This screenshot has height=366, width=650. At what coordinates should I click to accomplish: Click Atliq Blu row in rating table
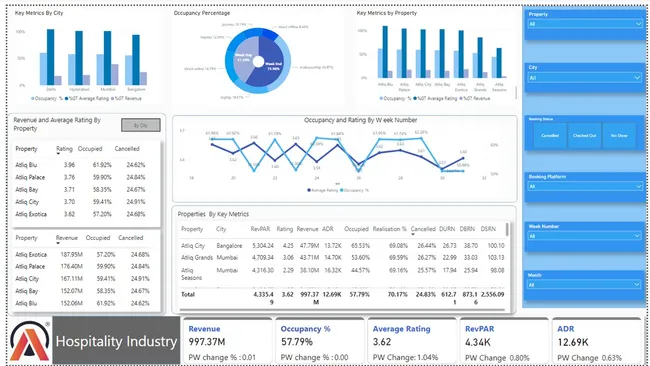click(86, 165)
